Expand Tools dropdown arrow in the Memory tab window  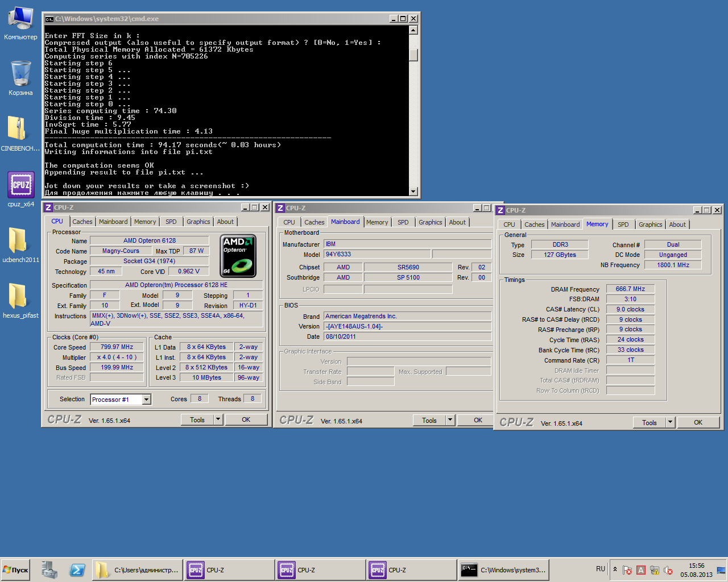(670, 422)
